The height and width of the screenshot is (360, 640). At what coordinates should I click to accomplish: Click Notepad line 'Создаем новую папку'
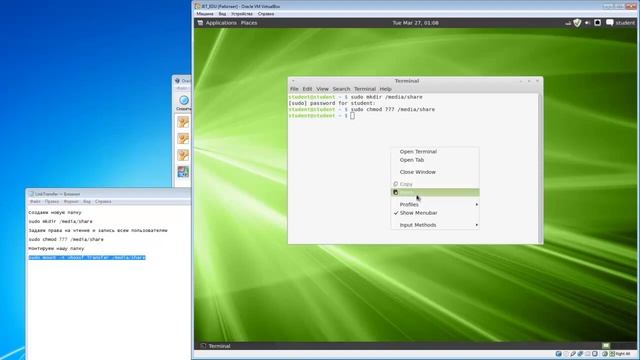tap(55, 213)
